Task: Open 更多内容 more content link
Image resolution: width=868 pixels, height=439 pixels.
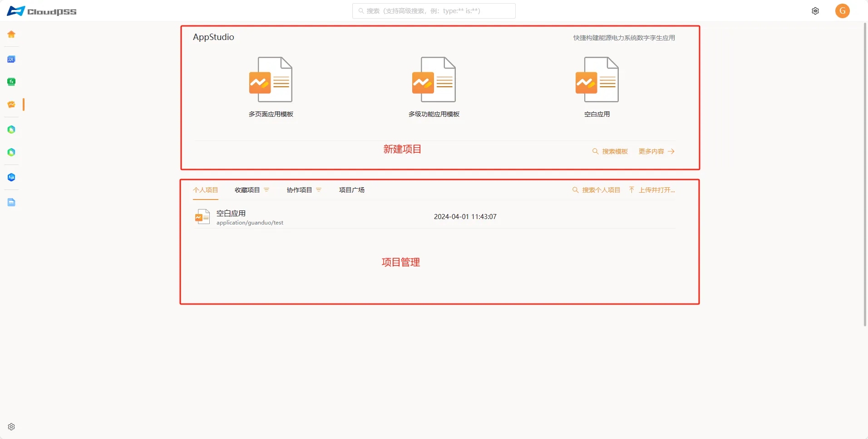Action: pos(656,151)
